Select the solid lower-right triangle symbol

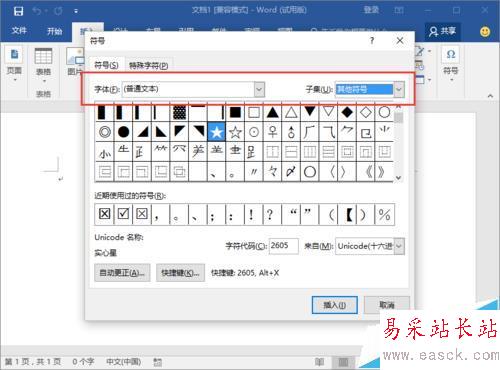coord(142,132)
